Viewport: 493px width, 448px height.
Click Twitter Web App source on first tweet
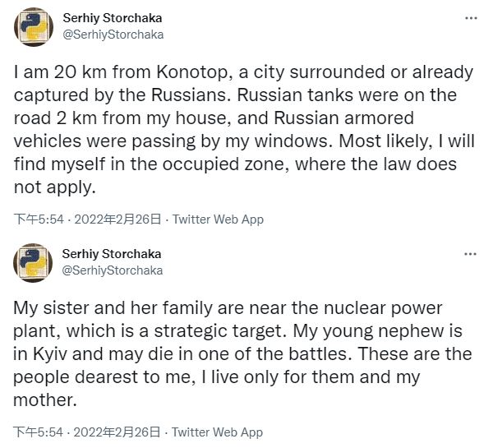(x=219, y=219)
